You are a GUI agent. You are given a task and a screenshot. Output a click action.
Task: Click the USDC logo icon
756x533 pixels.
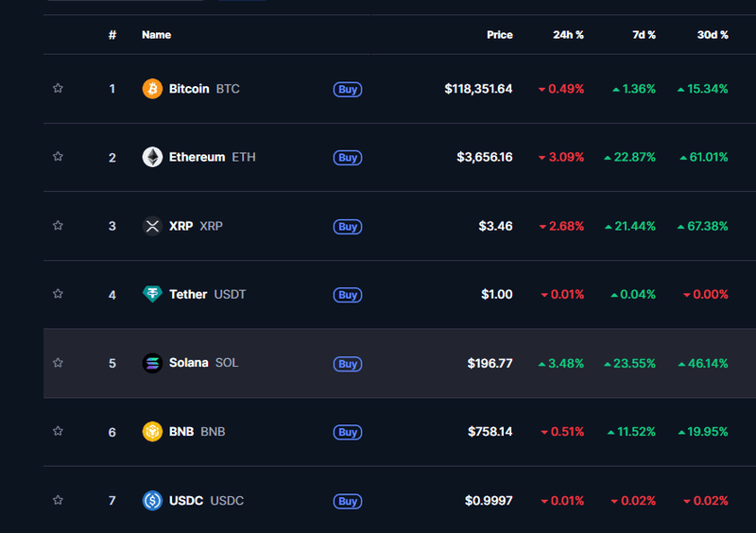[152, 500]
